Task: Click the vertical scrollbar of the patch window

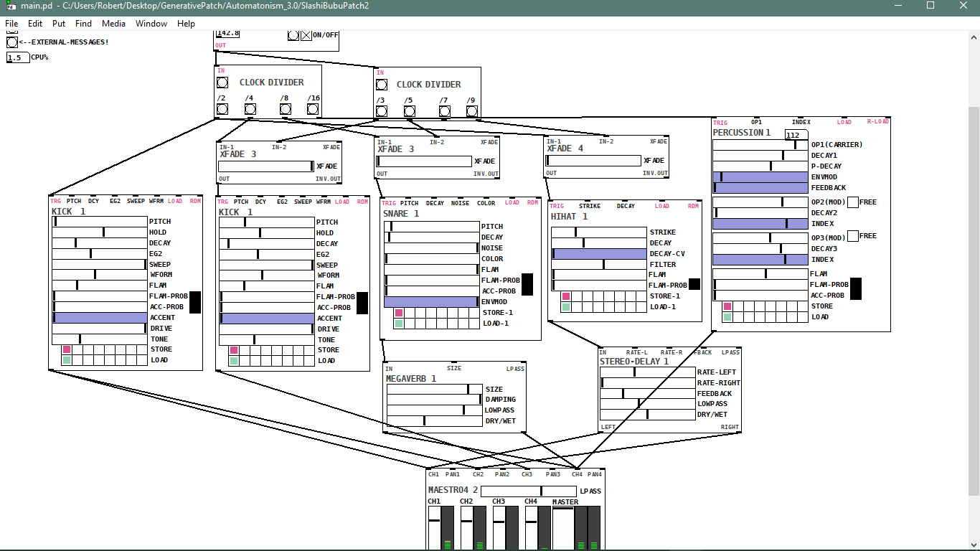Action: point(974,300)
